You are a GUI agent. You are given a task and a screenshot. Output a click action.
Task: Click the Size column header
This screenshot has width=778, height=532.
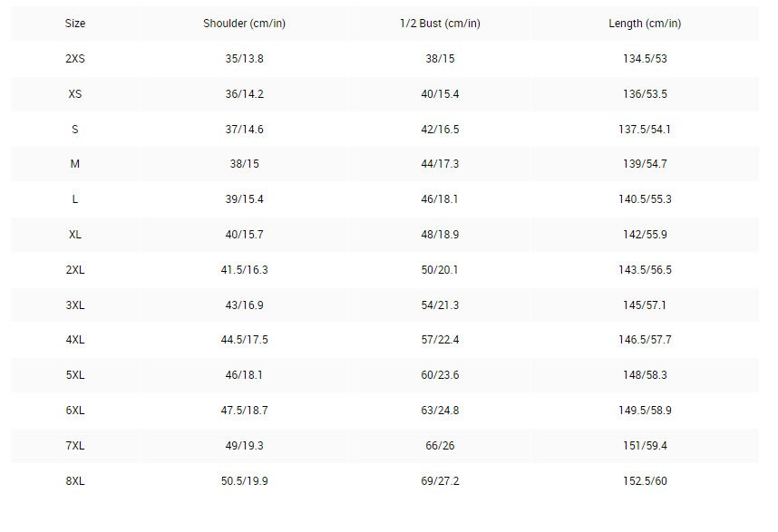pyautogui.click(x=75, y=24)
